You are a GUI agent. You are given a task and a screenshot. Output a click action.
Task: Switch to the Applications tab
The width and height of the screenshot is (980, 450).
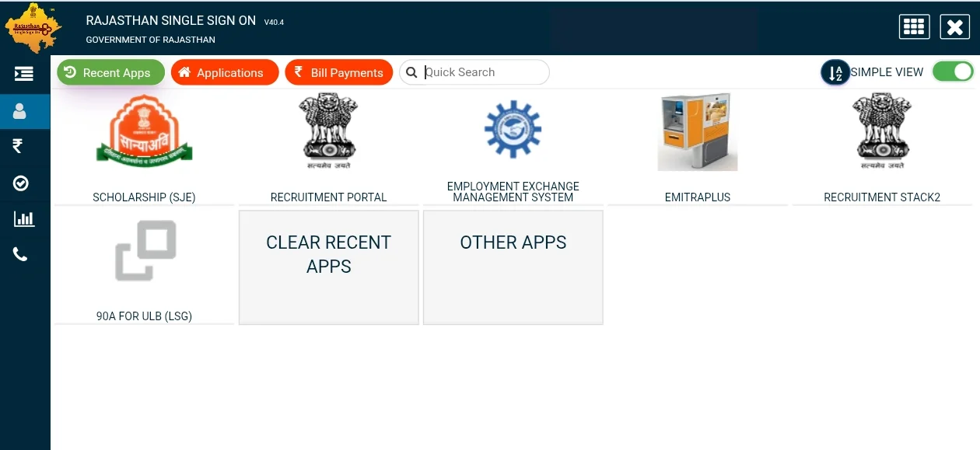[x=224, y=73]
